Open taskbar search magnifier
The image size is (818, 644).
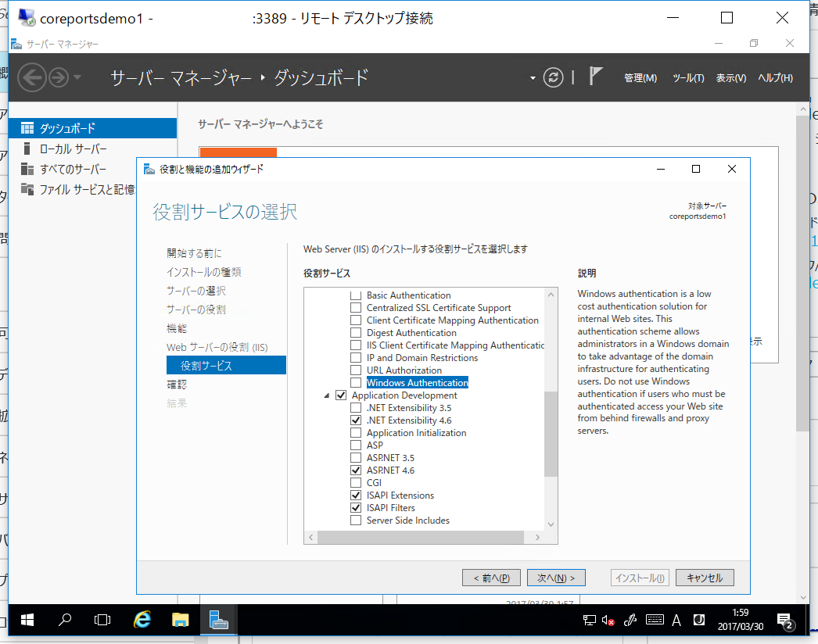[65, 620]
